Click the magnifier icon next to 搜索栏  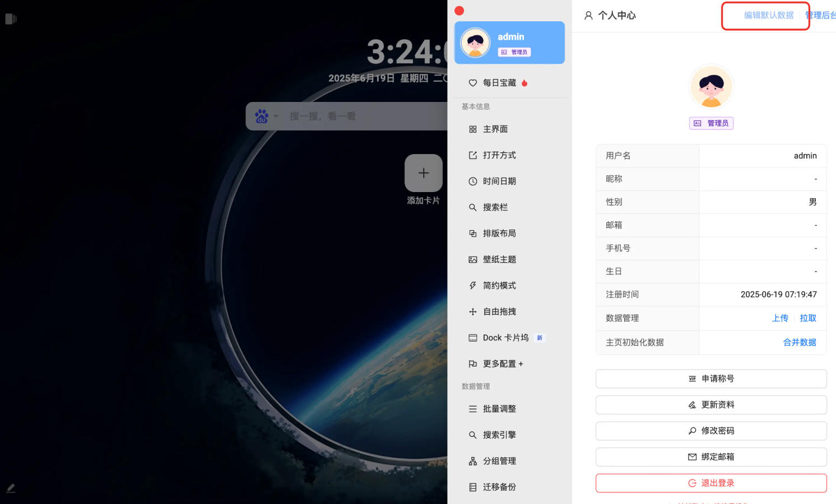[473, 207]
